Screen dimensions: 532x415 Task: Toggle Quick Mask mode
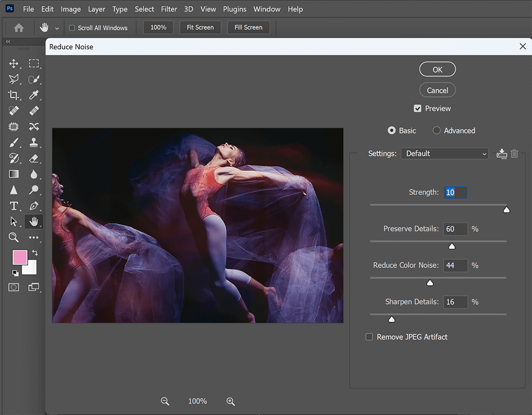13,287
